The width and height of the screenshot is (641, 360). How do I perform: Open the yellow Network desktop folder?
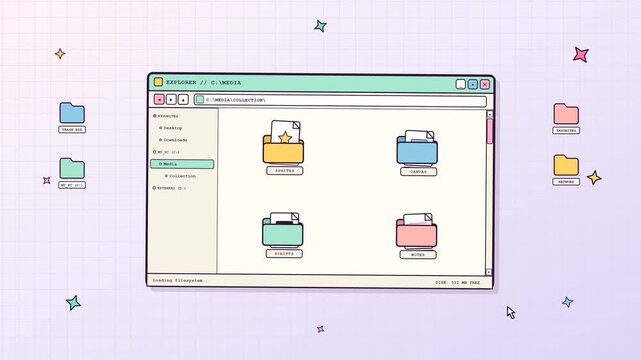566,165
